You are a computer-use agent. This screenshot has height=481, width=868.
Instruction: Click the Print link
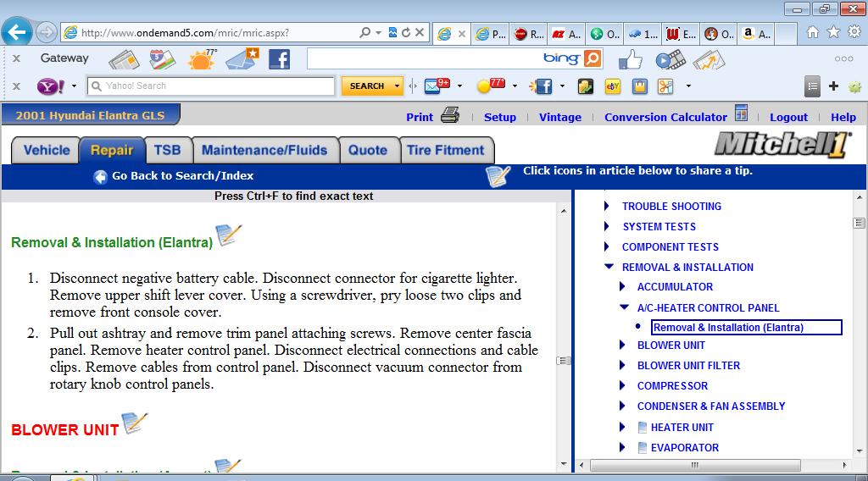coord(420,117)
